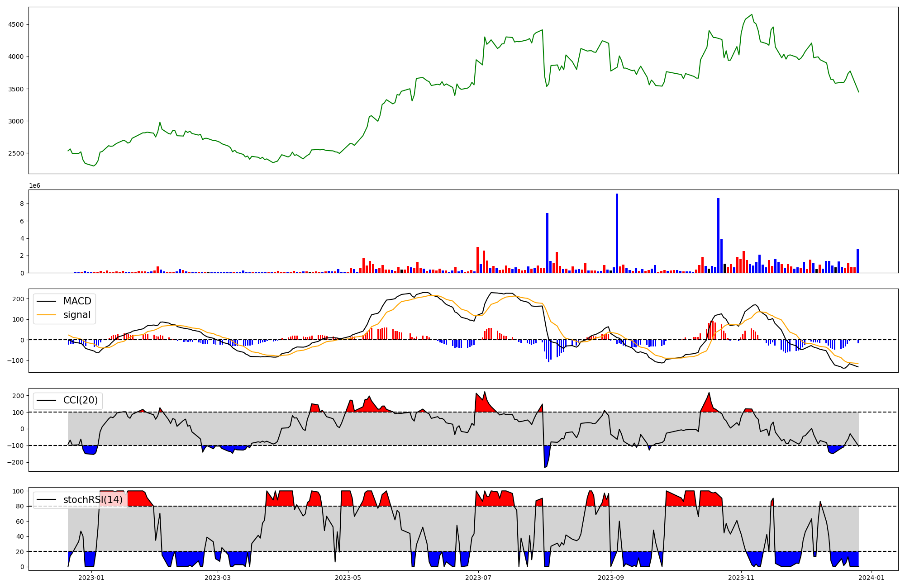905x588 pixels.
Task: Click the 2023-07 date tick label
Action: [478, 578]
